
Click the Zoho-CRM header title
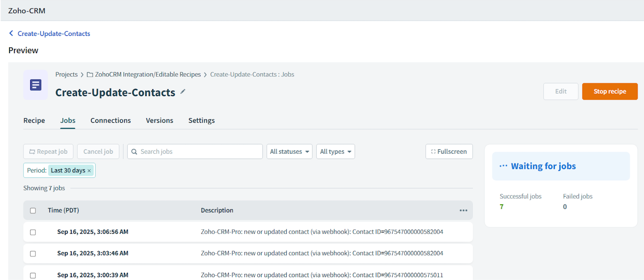(27, 11)
